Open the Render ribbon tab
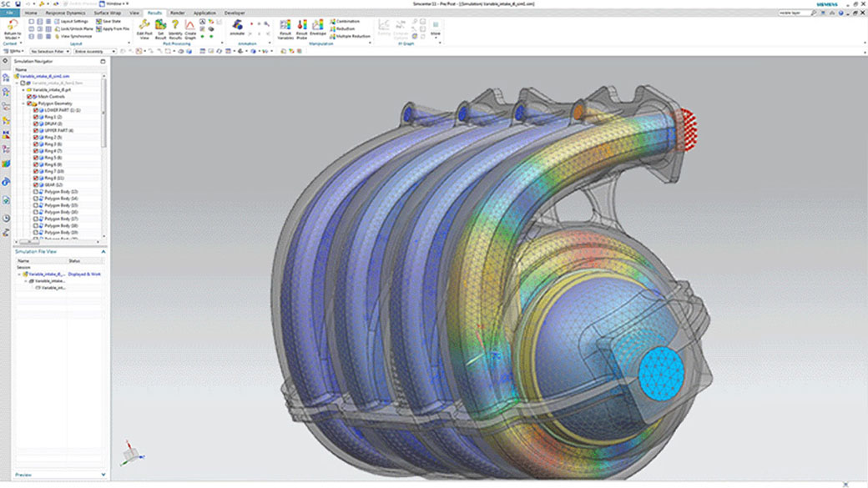868x488 pixels. [x=177, y=13]
